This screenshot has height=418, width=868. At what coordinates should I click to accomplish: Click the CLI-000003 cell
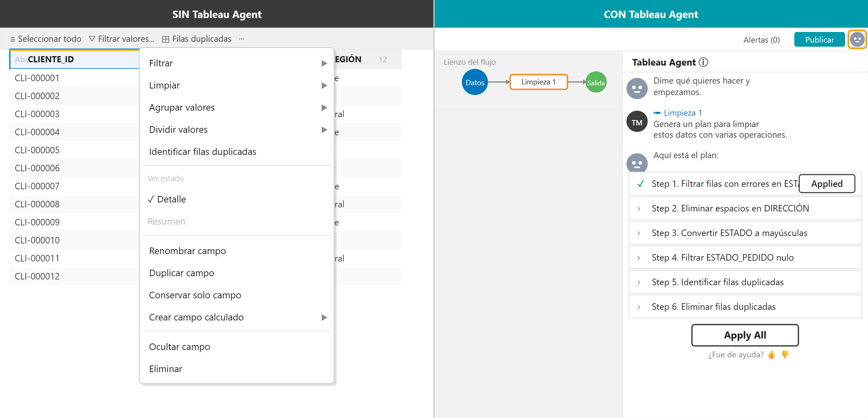coord(74,114)
